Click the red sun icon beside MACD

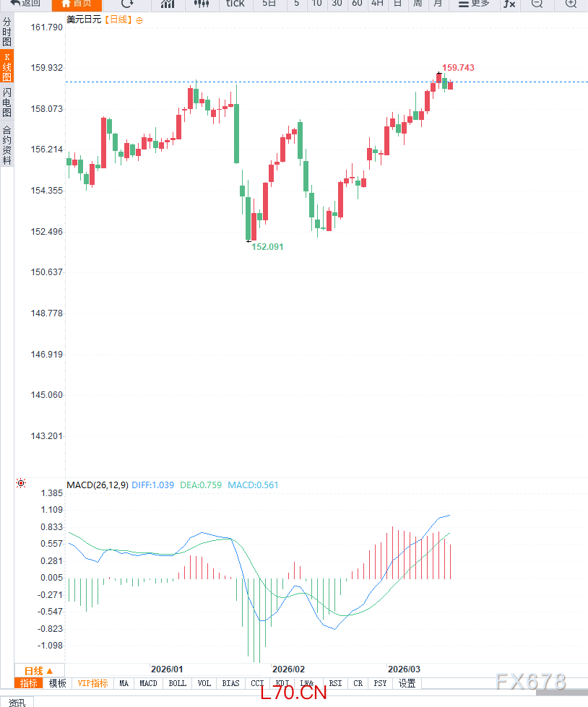tap(21, 482)
